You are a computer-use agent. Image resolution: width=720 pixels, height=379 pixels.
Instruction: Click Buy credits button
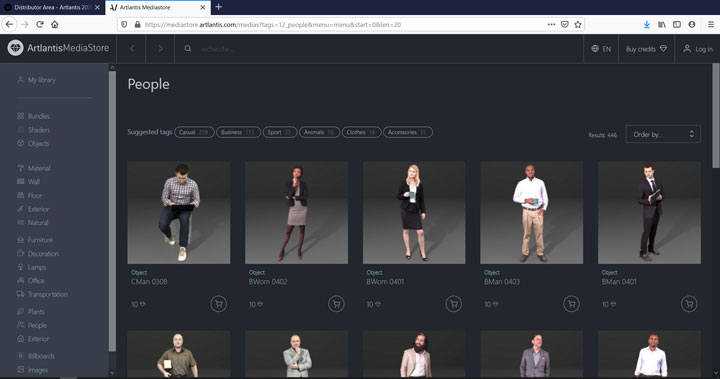click(646, 49)
